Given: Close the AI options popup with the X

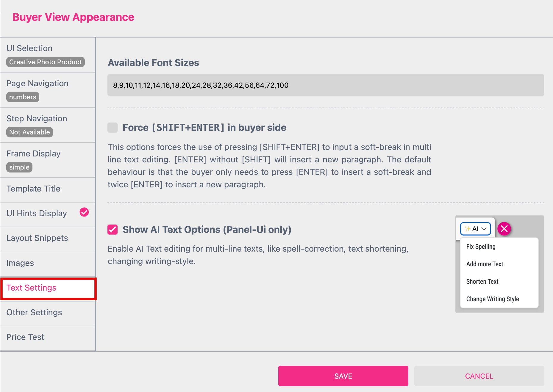Looking at the screenshot, I should tap(504, 229).
